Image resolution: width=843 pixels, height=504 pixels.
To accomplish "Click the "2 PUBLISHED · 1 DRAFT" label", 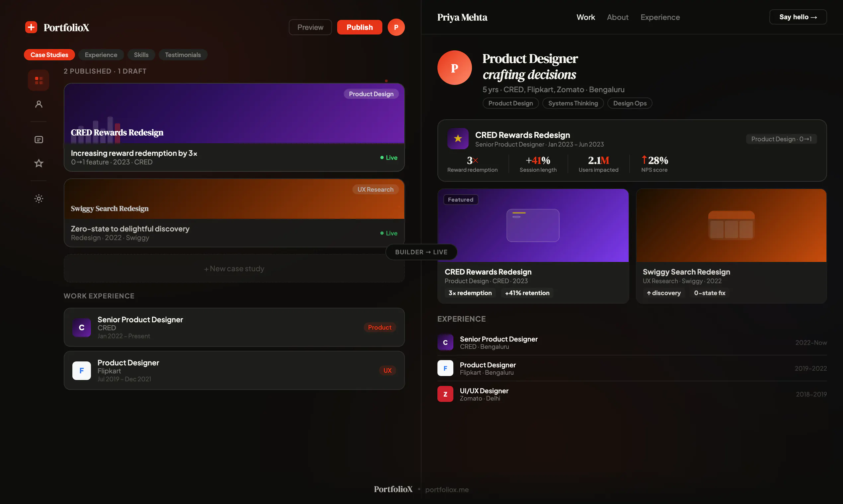I will [105, 71].
